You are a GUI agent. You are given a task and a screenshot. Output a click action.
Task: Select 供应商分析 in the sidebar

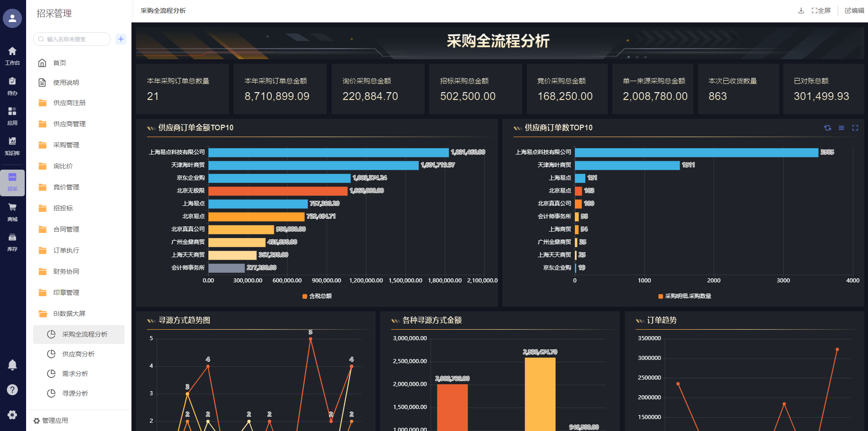click(78, 354)
